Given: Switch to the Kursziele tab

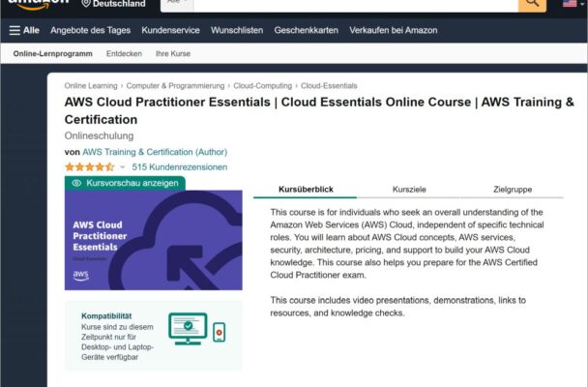Looking at the screenshot, I should point(409,190).
